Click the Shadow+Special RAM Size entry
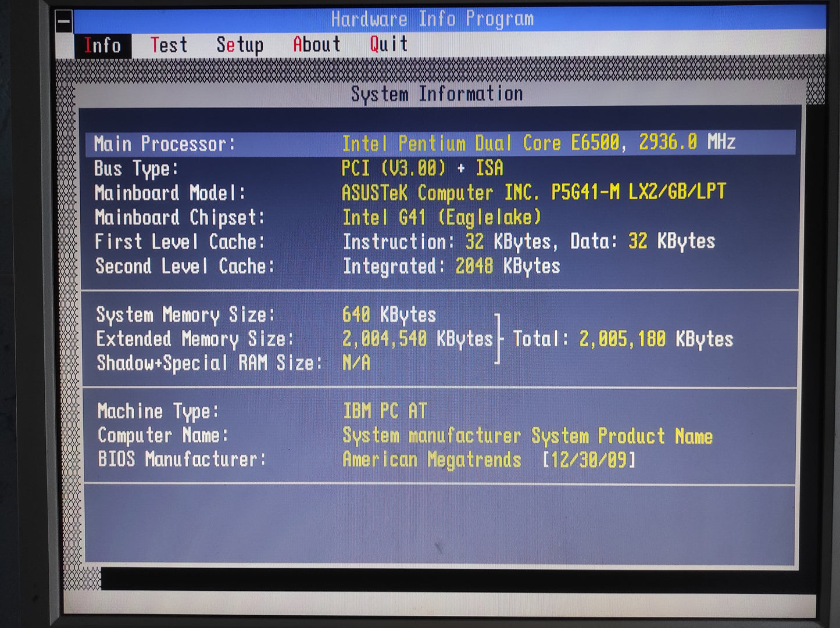The width and height of the screenshot is (840, 628). coord(209,363)
